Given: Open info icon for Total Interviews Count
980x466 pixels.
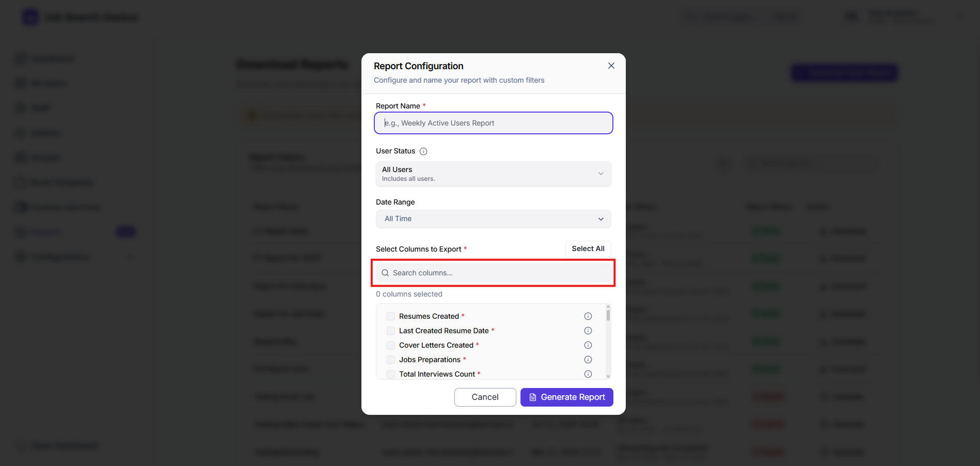Looking at the screenshot, I should point(588,374).
